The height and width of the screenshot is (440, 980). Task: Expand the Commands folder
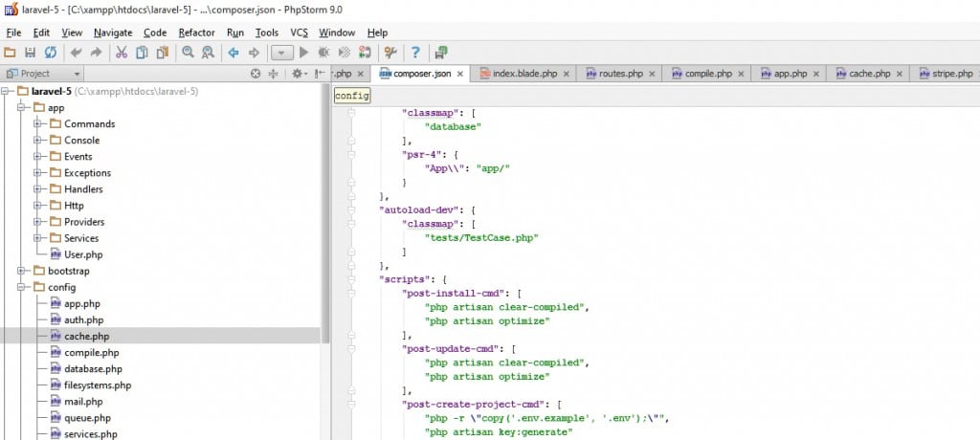click(38, 123)
